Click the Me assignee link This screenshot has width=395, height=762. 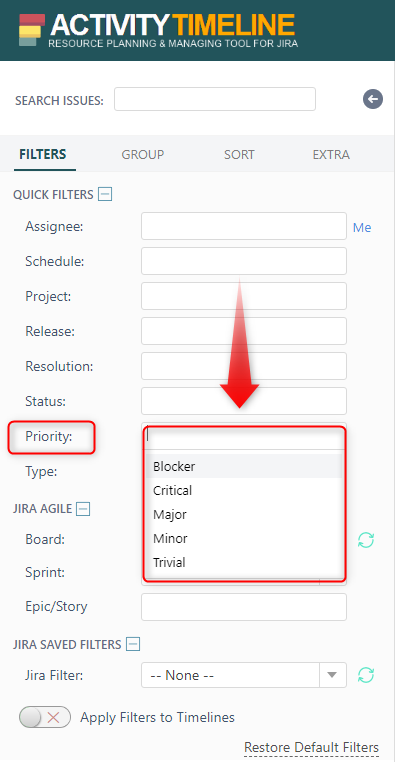coord(362,227)
